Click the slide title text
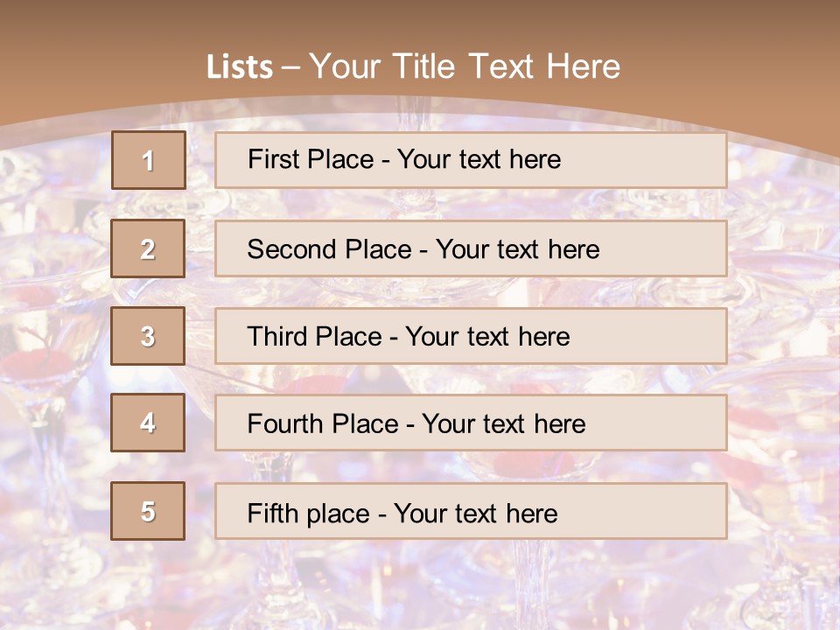The height and width of the screenshot is (630, 840). tap(413, 66)
